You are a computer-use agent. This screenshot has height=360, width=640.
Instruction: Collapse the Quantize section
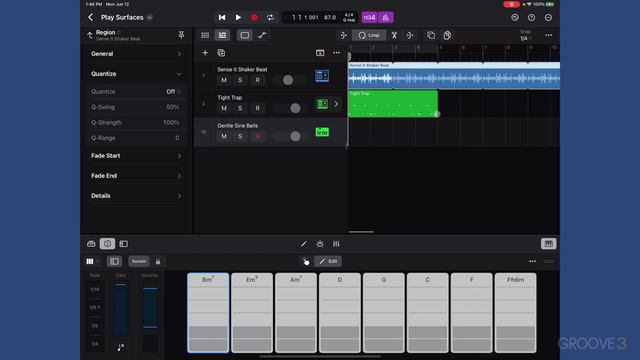[x=136, y=74]
